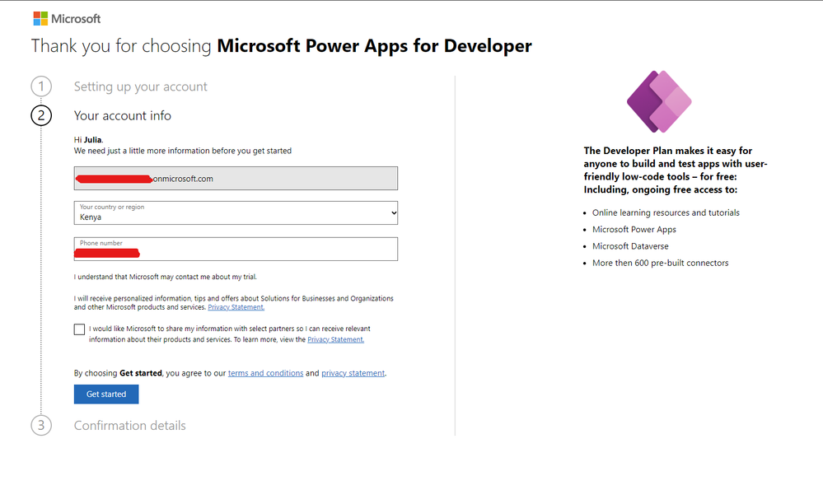Click the Get started button
Viewport: 823px width, 504px height.
point(106,394)
